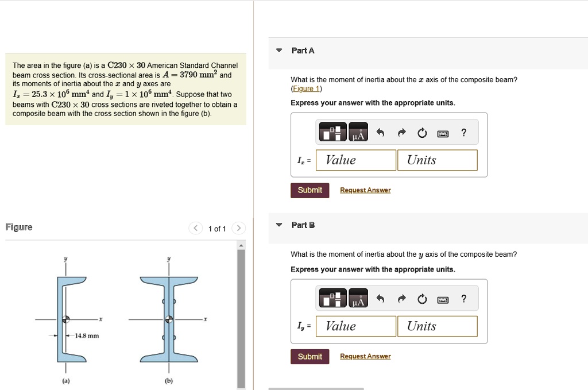Open the keyboard shortcuts icon in Part B

[x=443, y=298]
